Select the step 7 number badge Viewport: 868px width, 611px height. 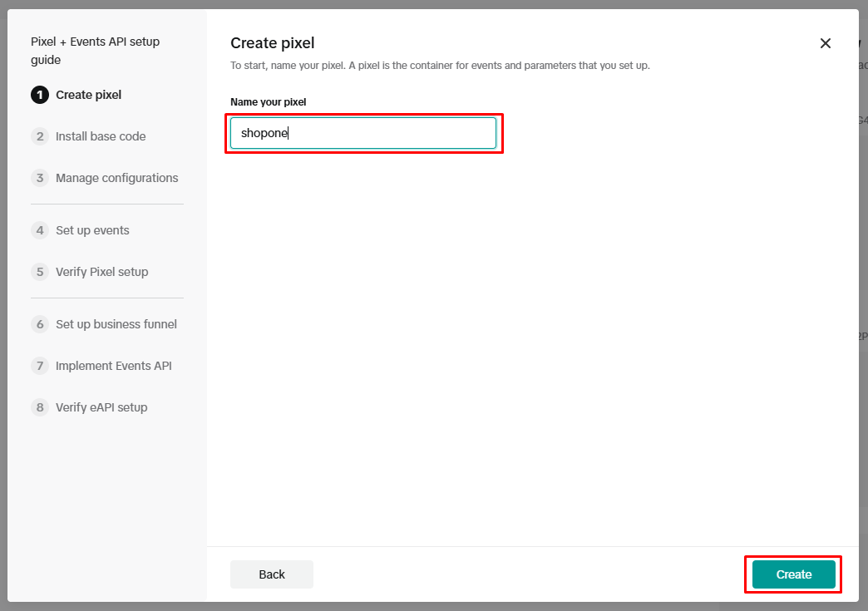[x=40, y=366]
